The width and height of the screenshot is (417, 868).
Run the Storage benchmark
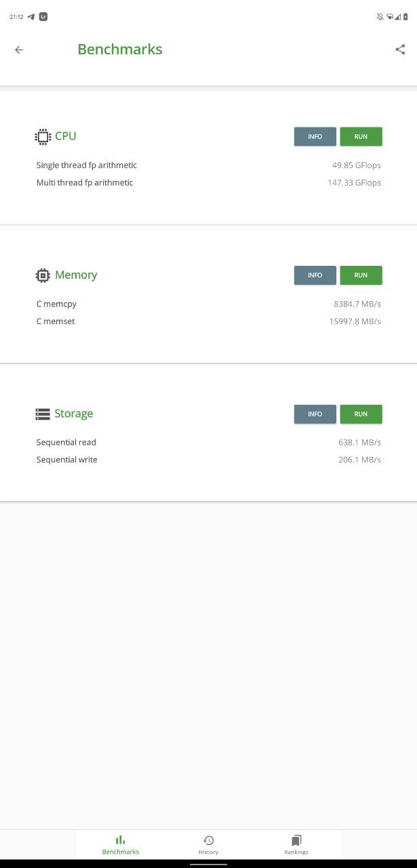click(361, 414)
